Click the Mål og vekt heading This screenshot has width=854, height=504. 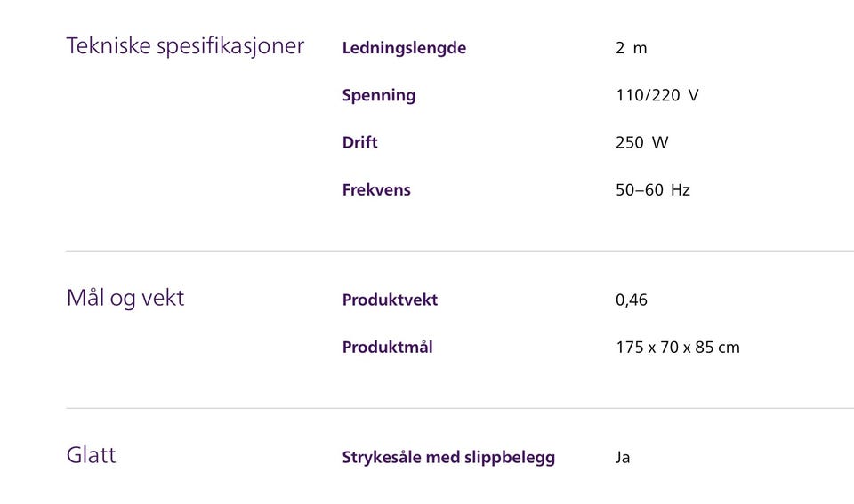pyautogui.click(x=125, y=298)
